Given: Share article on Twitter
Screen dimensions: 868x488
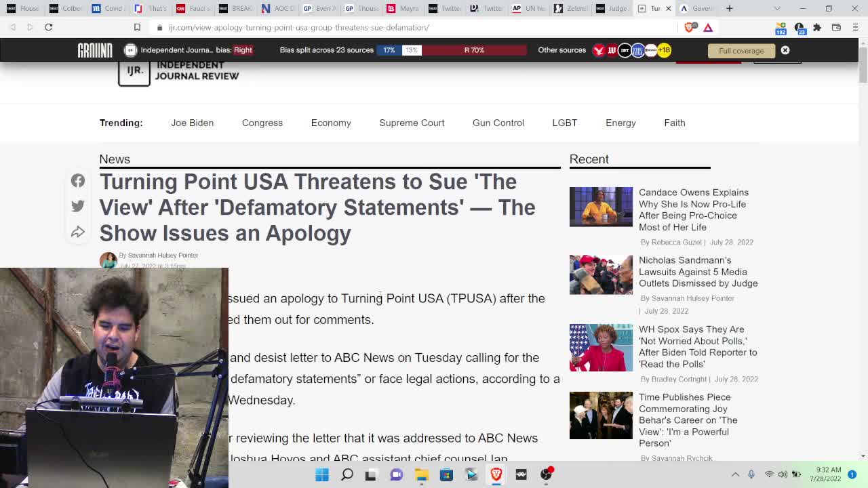Looking at the screenshot, I should click(78, 206).
